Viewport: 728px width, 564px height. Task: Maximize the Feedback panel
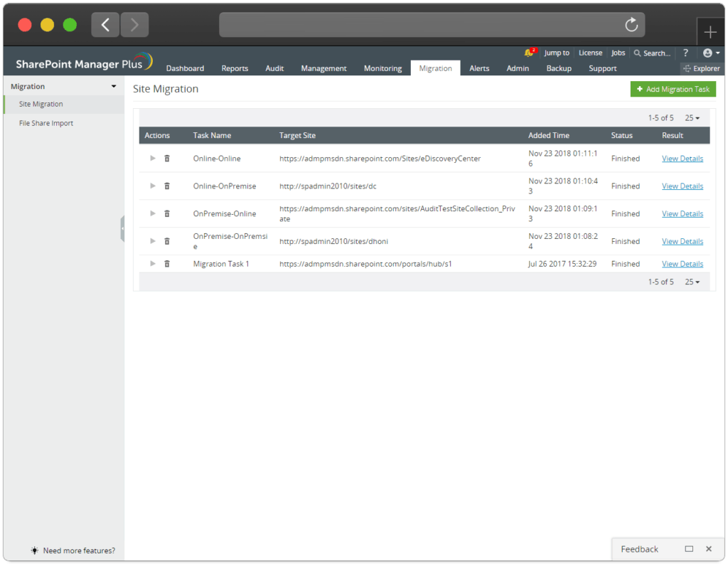pos(689,549)
